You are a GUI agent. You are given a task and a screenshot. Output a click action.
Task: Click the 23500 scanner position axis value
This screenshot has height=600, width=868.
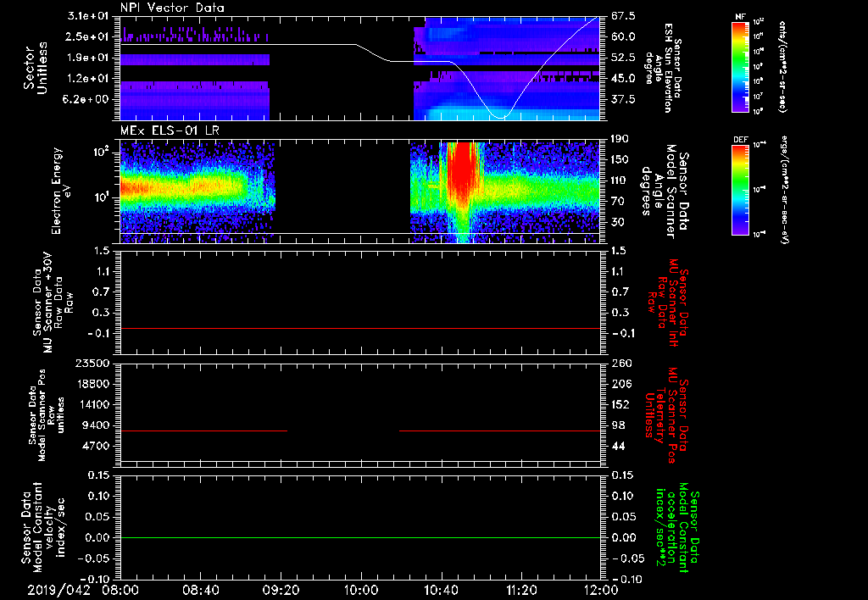[93, 363]
